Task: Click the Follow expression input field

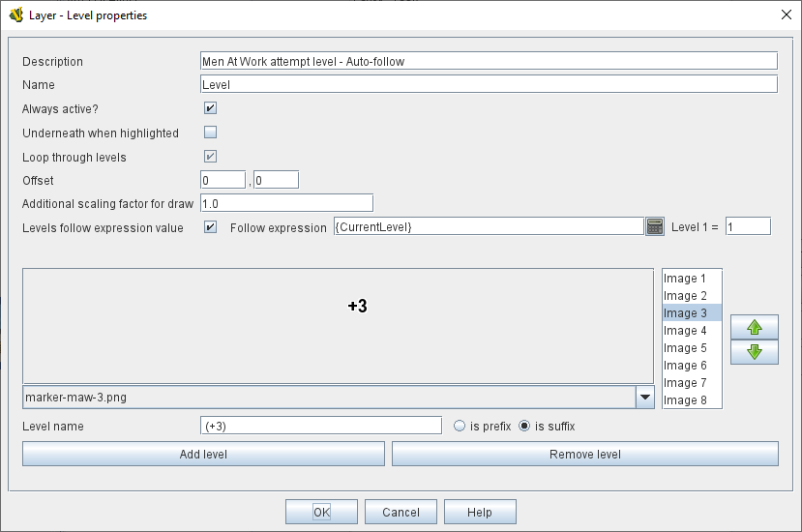Action: click(x=488, y=226)
